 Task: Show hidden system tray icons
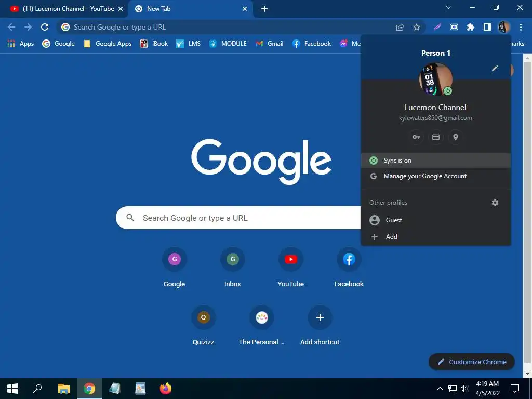(440, 389)
